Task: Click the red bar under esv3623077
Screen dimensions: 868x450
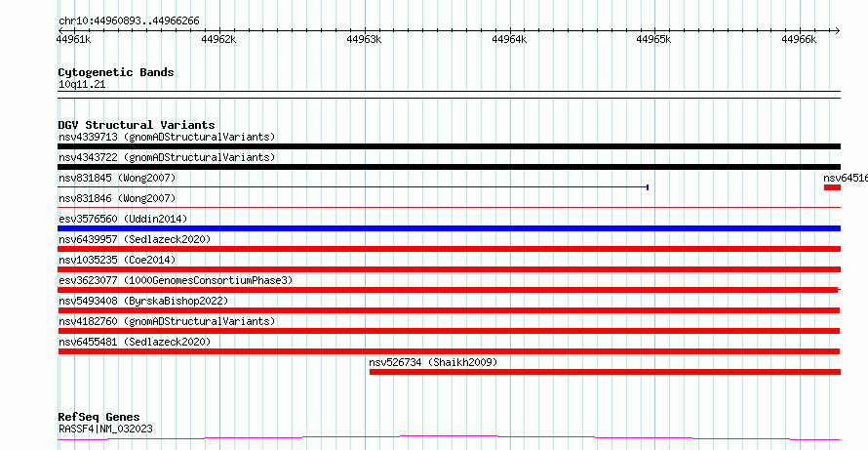Action: coord(449,290)
